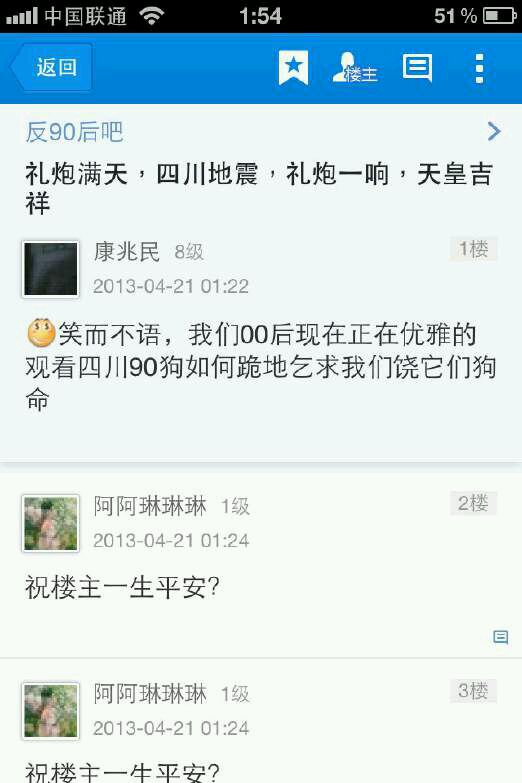
Task: View profile of username 康兆民
Action: point(127,251)
